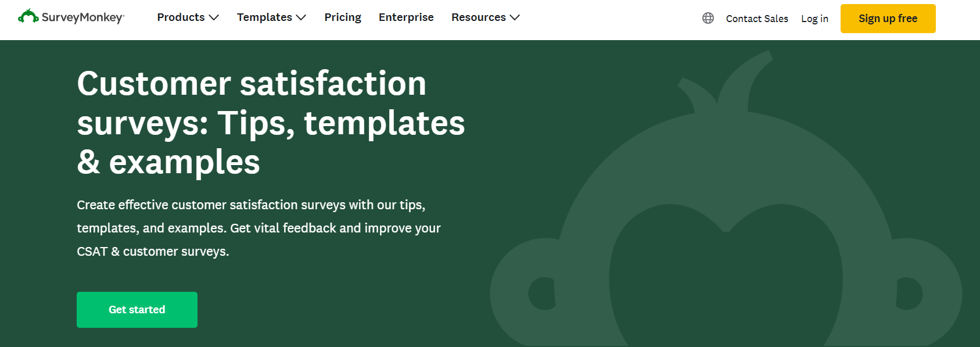980x347 pixels.
Task: Choose a language using the globe icon
Action: pos(708,18)
